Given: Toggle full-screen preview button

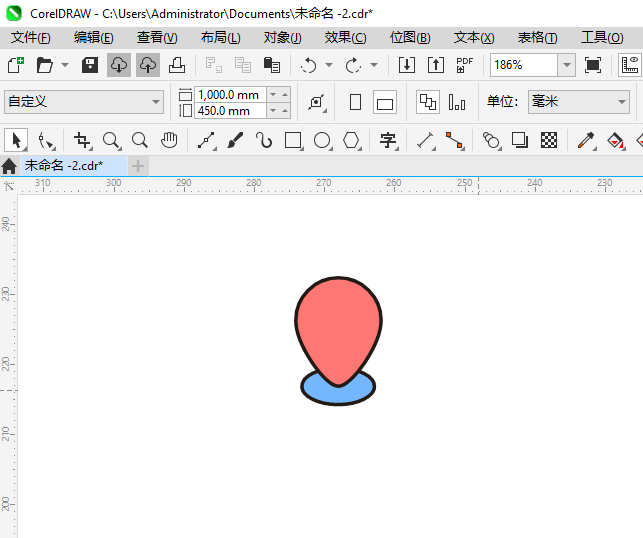Looking at the screenshot, I should coord(593,65).
